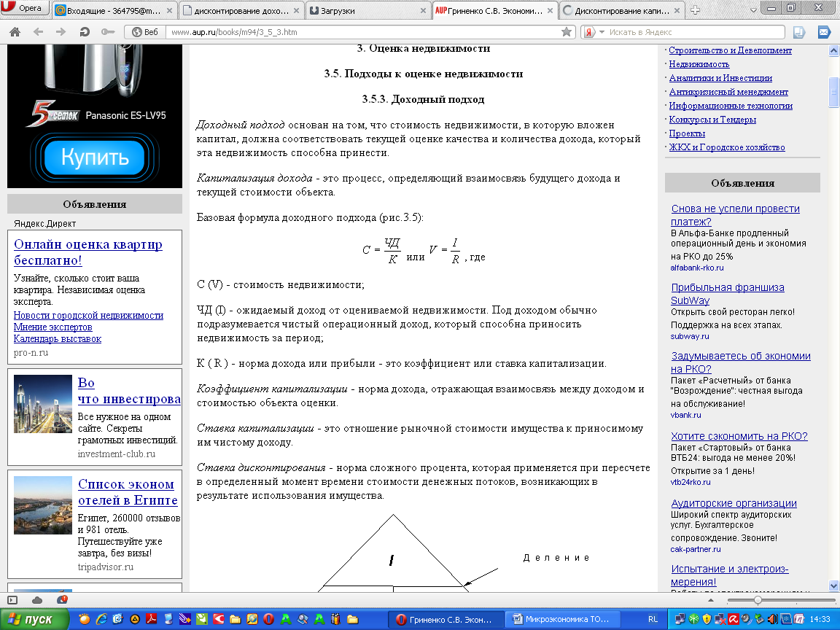Open the Проекты sidebar link
Image resolution: width=840 pixels, height=630 pixels.
pos(687,133)
